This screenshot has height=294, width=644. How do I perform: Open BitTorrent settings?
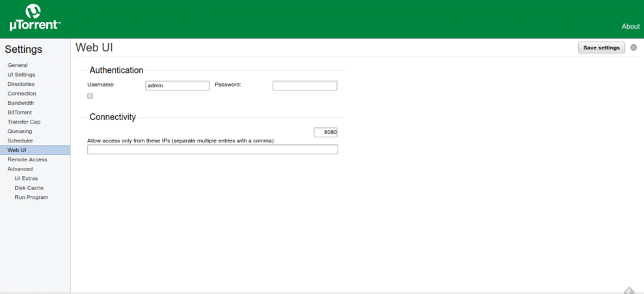(x=20, y=113)
